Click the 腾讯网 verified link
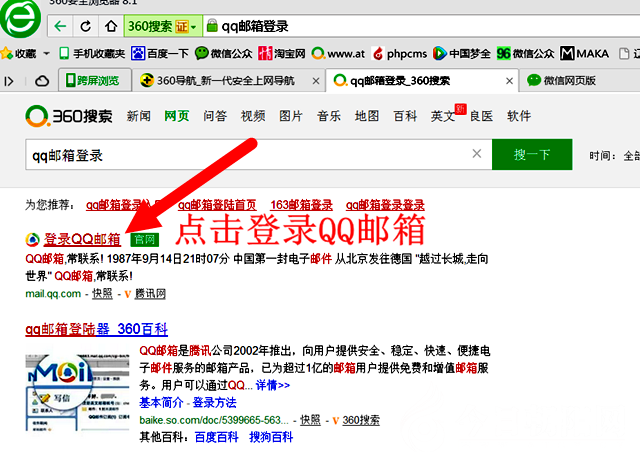 (150, 294)
